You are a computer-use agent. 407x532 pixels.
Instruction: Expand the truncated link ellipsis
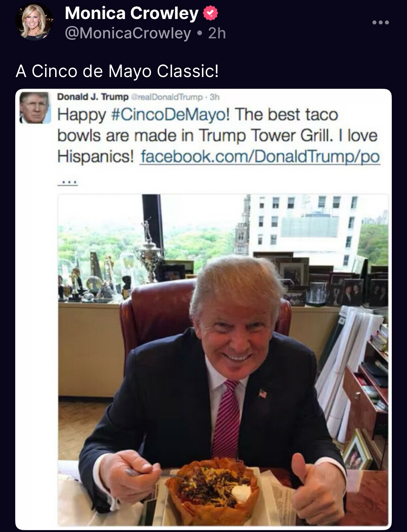click(68, 182)
